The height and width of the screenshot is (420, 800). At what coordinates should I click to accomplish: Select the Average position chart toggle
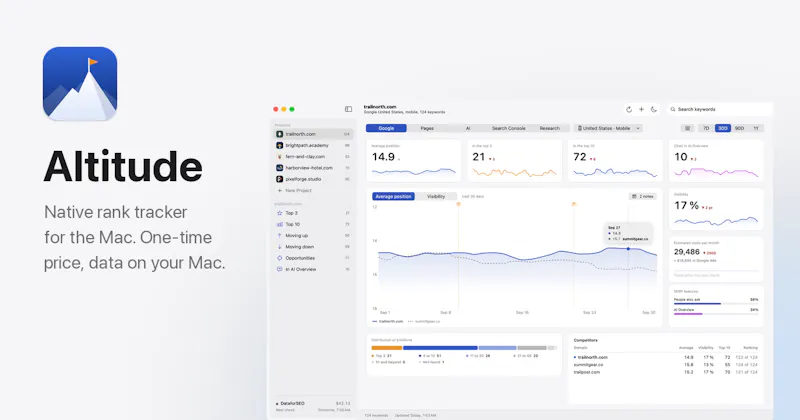pos(393,196)
